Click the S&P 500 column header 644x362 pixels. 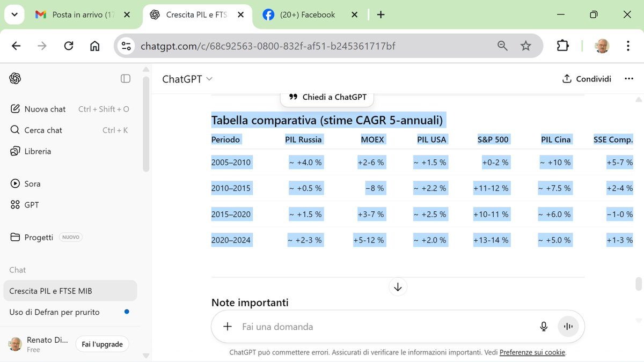493,139
